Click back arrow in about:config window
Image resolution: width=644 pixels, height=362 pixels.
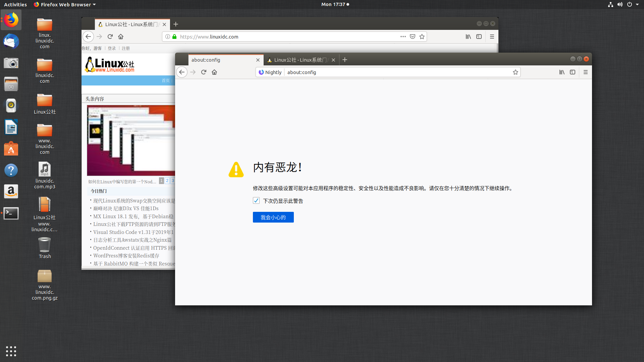[x=182, y=72]
